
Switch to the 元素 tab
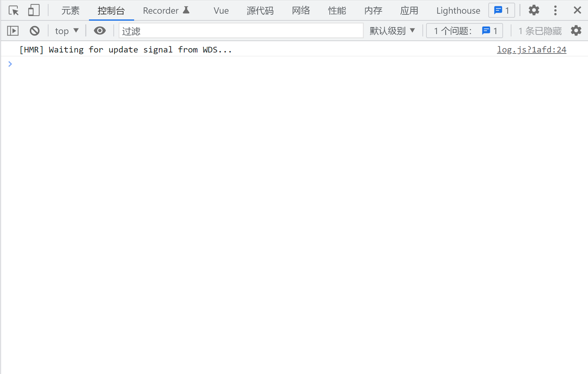pyautogui.click(x=70, y=10)
